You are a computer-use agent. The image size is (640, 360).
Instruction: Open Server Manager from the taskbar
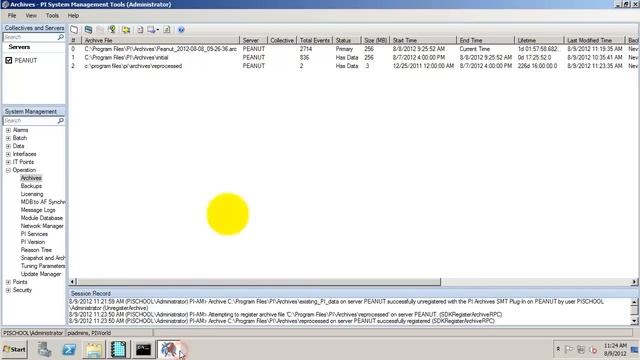coord(44,350)
